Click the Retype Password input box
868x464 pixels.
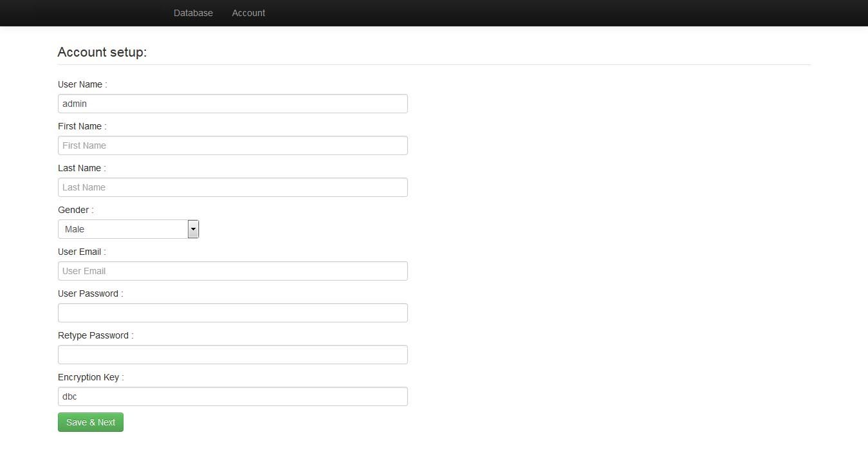point(232,355)
